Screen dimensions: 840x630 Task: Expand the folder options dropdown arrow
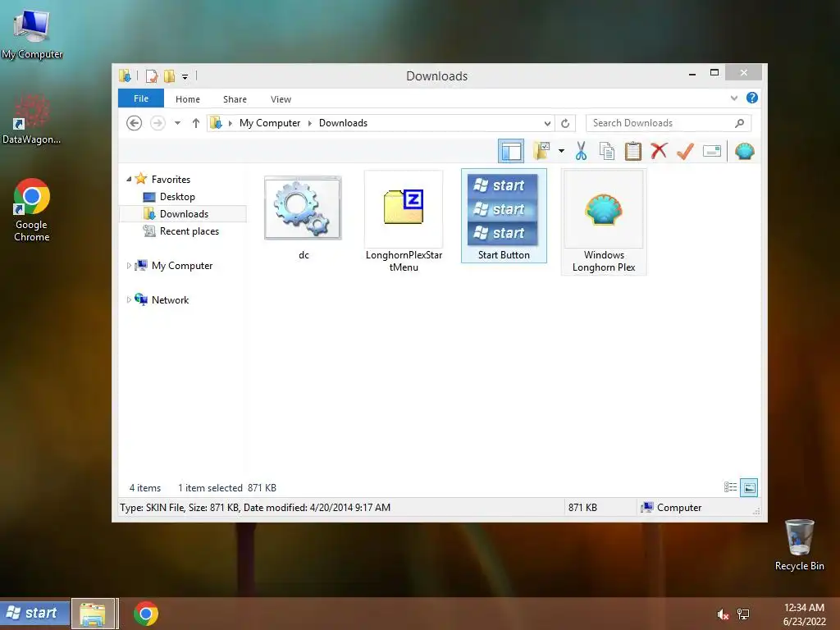tap(561, 151)
